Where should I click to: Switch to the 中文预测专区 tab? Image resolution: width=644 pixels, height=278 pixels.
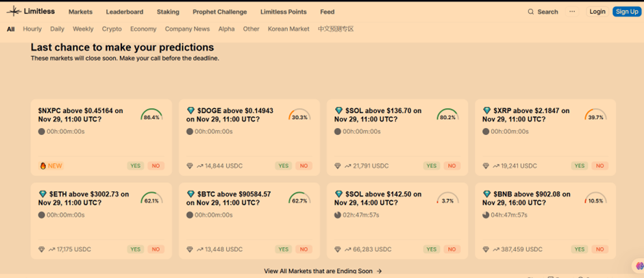(336, 29)
